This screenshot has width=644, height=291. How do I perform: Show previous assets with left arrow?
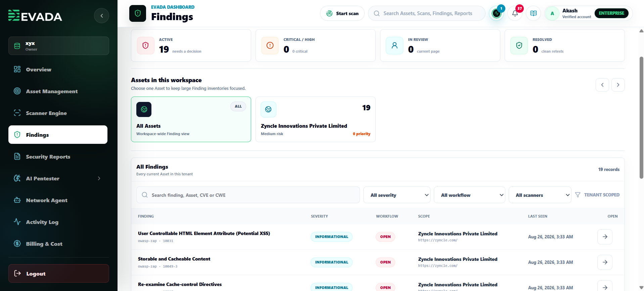pyautogui.click(x=602, y=85)
